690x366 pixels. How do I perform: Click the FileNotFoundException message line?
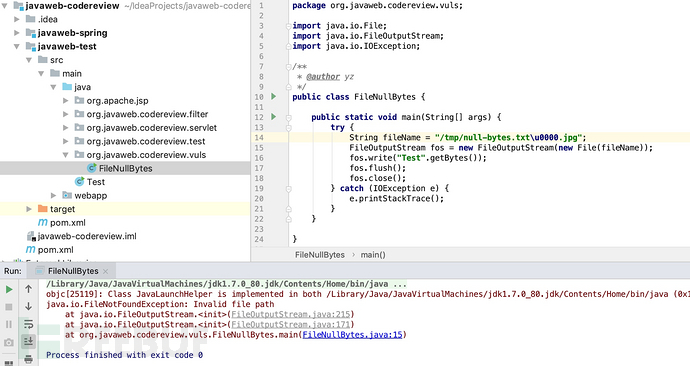pyautogui.click(x=160, y=304)
